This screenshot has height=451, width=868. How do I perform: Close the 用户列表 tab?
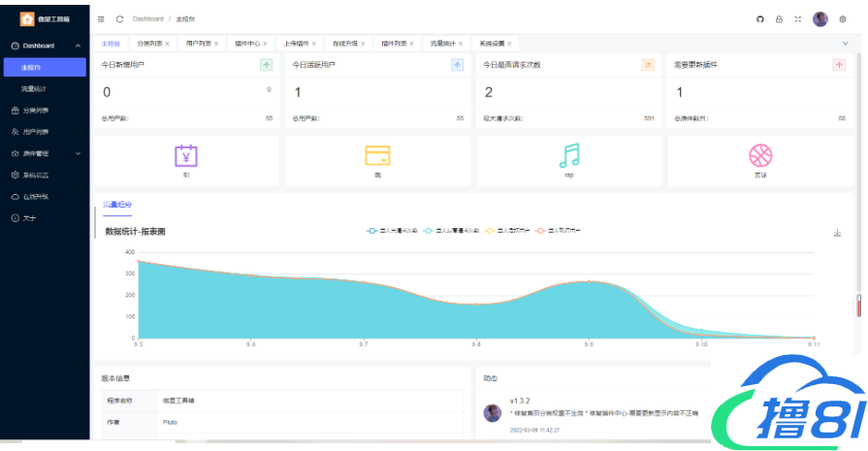pyautogui.click(x=216, y=44)
